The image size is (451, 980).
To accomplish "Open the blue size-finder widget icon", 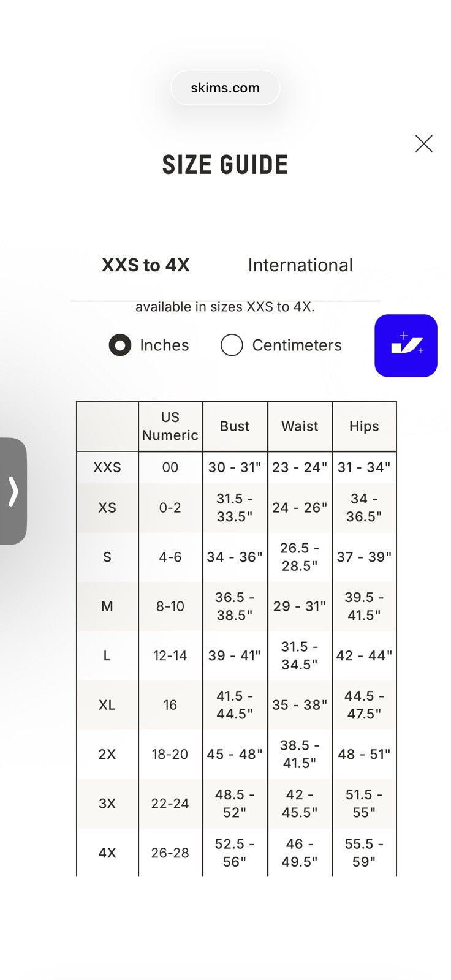I will 406,345.
